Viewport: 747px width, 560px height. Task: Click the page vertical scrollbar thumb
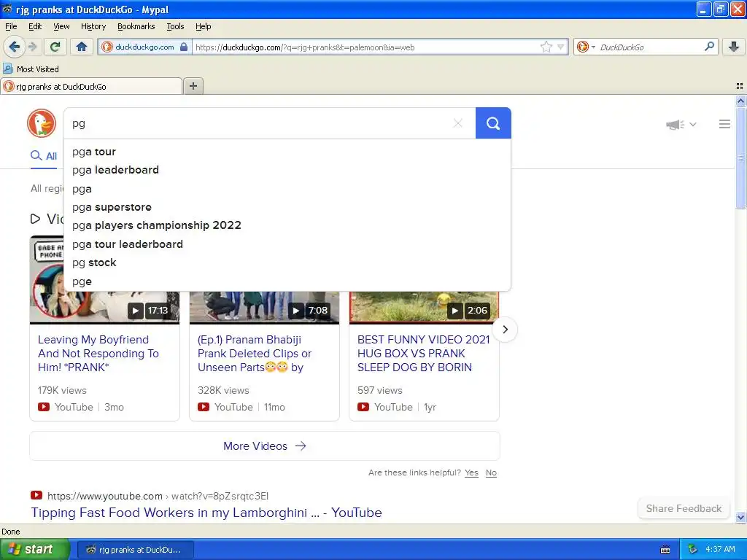[x=740, y=157]
